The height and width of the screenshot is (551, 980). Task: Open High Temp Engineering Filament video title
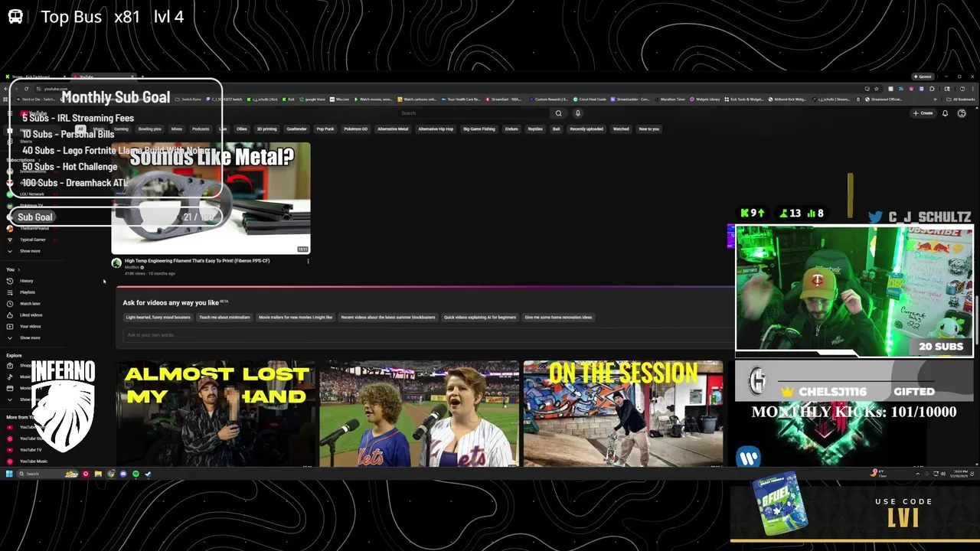(x=197, y=261)
